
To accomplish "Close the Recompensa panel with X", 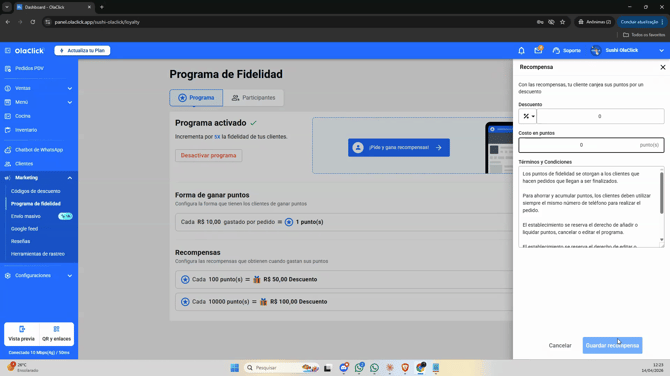I will coord(663,67).
